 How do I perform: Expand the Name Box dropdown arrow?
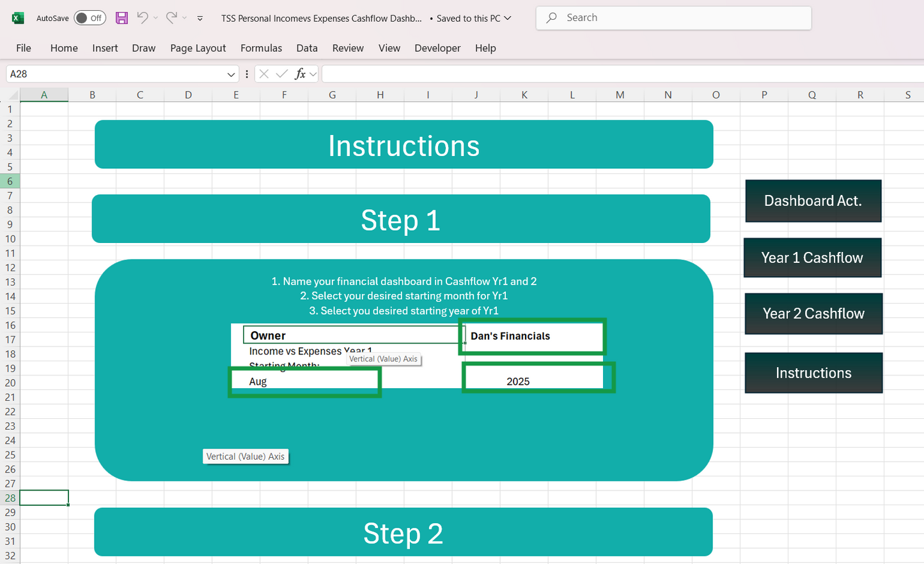[231, 74]
